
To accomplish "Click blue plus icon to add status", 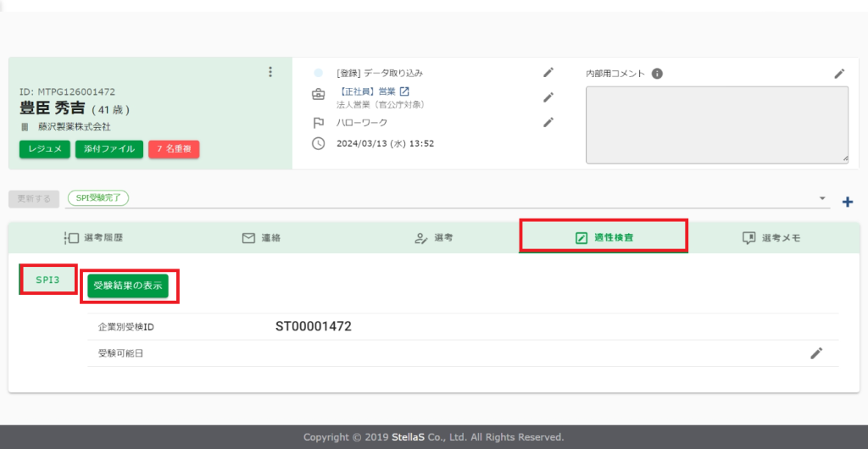I will pos(847,202).
